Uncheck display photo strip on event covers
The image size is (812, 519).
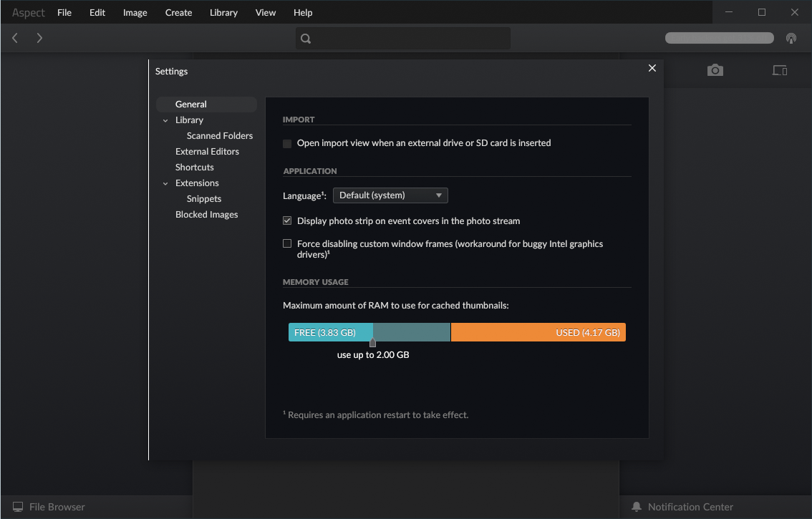(x=287, y=221)
